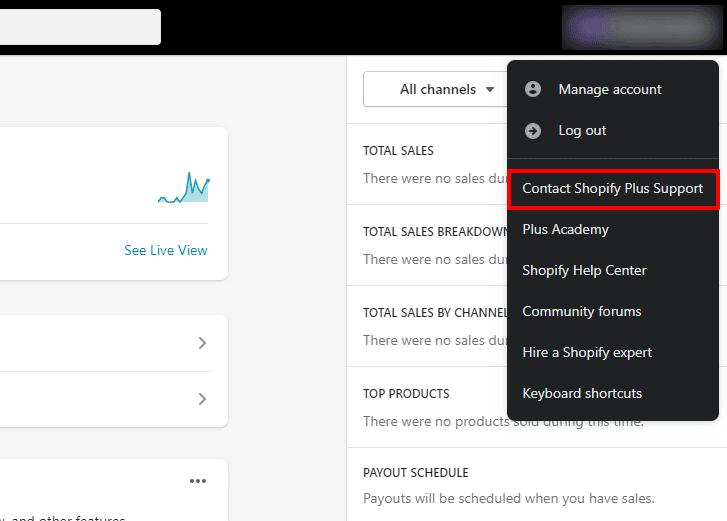The width and height of the screenshot is (727, 521).
Task: Click the blurred account button in top bar
Action: click(642, 27)
